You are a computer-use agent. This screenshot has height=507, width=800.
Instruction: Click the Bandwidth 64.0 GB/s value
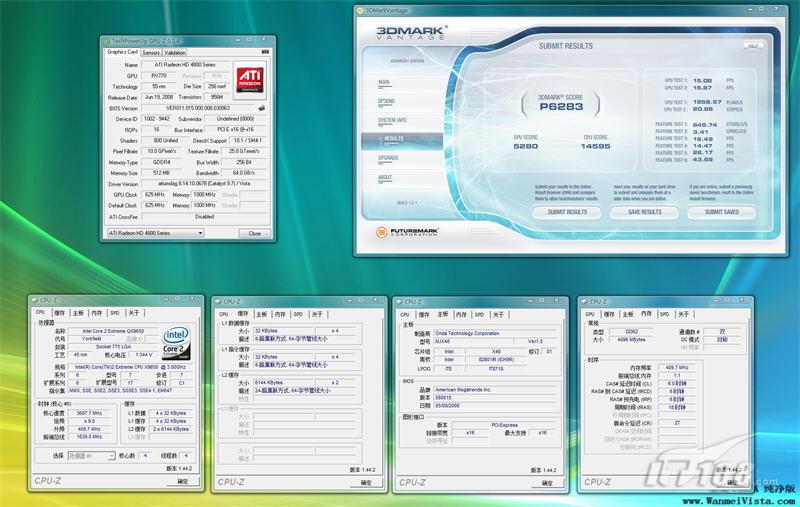pyautogui.click(x=244, y=173)
